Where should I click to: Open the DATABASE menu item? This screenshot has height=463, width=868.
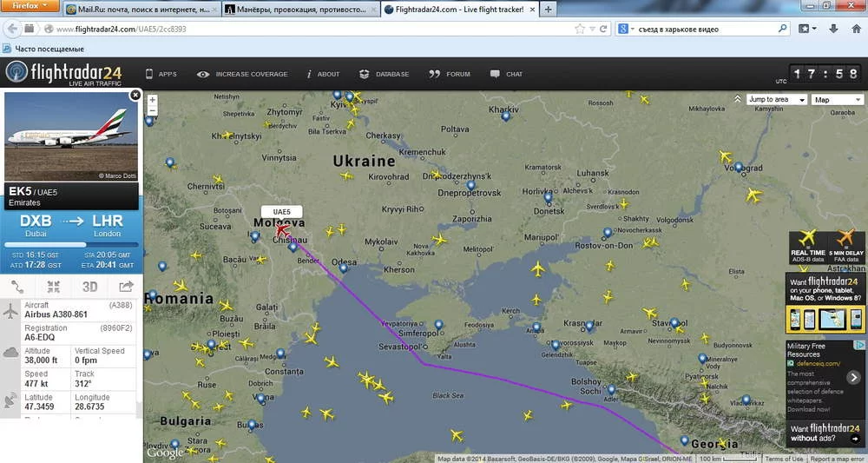(385, 74)
